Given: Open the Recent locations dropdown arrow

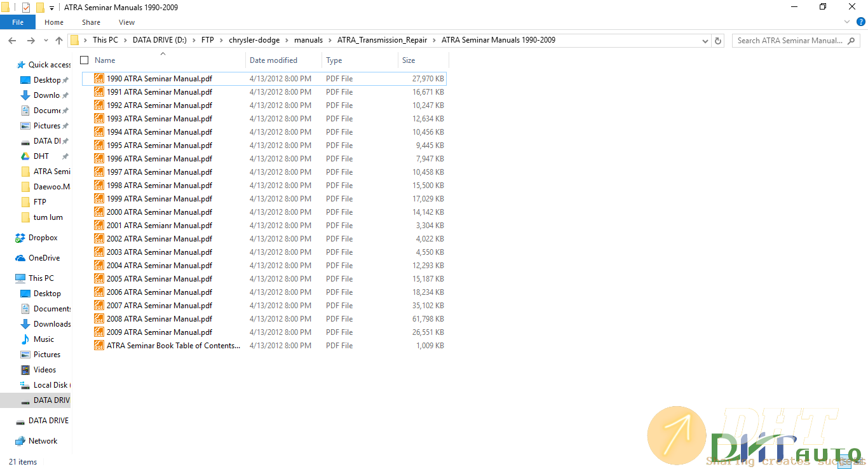Looking at the screenshot, I should point(46,40).
